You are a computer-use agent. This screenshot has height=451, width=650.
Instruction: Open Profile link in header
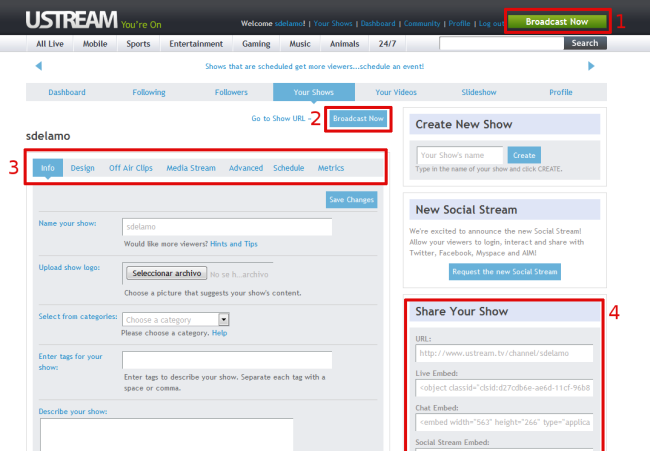click(x=459, y=24)
